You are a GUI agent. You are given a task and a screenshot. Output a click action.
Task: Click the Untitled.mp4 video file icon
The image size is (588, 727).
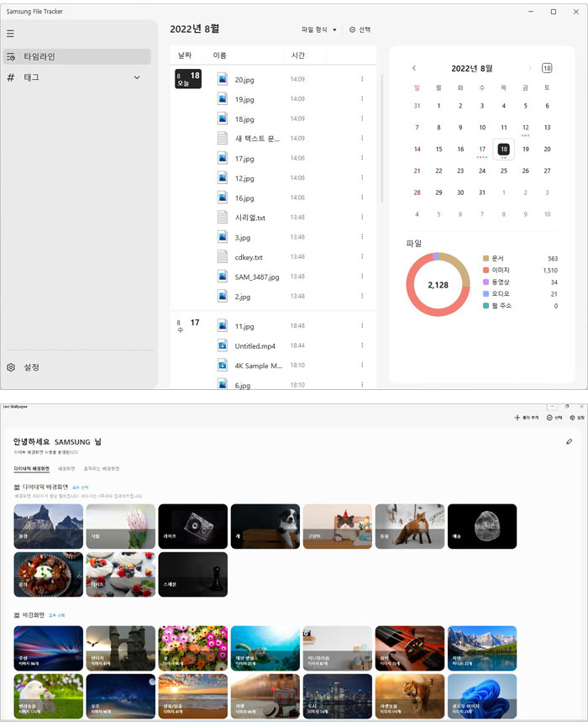pos(223,345)
